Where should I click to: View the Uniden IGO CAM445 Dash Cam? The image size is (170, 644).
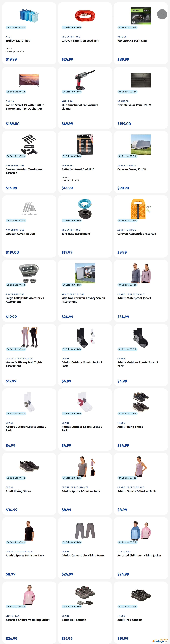(132, 40)
